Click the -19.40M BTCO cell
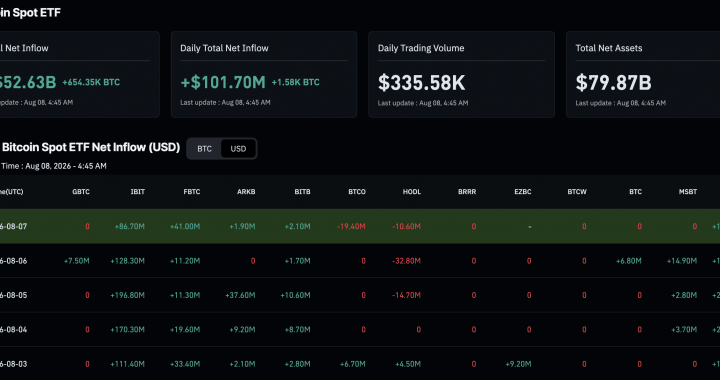Viewport: 720px width, 380px height. pyautogui.click(x=351, y=226)
